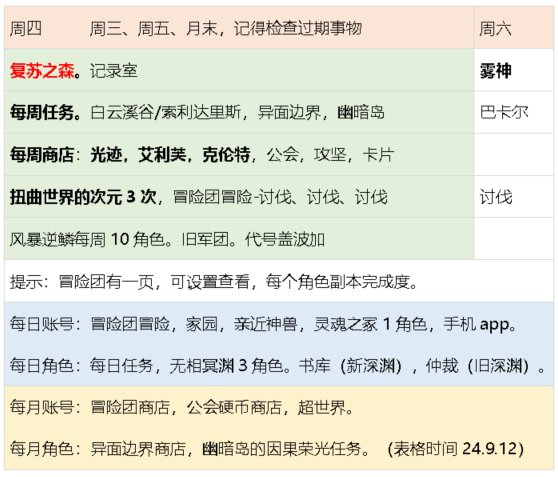
Task: Select the text "代号盖波加"
Action: click(x=284, y=239)
